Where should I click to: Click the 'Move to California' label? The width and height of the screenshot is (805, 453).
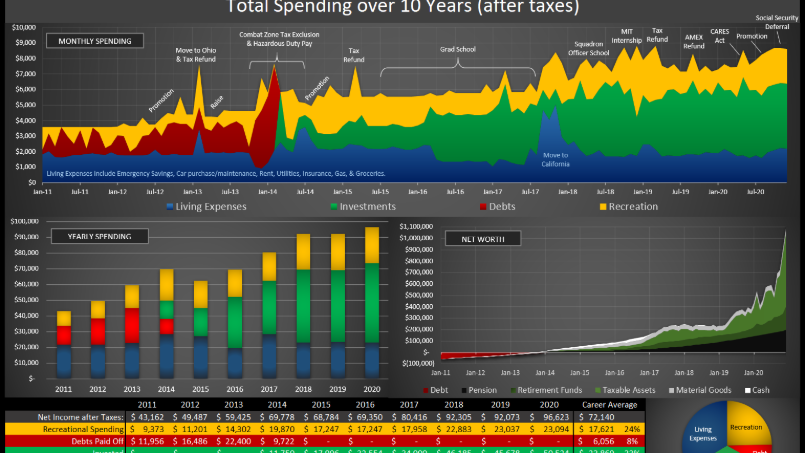(555, 159)
